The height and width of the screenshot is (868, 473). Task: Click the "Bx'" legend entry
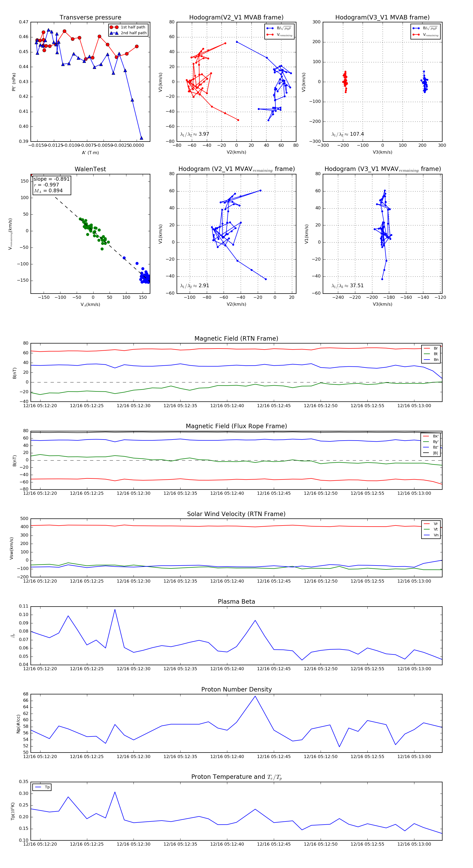click(x=431, y=436)
